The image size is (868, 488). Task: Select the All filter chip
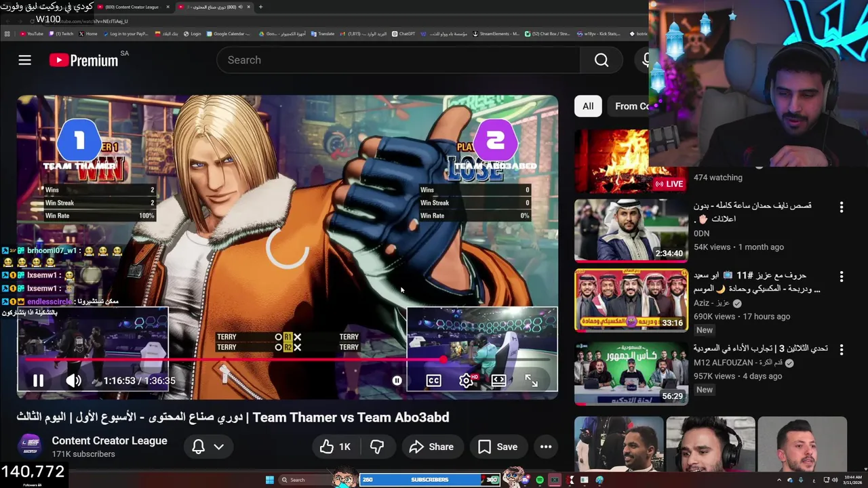tap(588, 106)
